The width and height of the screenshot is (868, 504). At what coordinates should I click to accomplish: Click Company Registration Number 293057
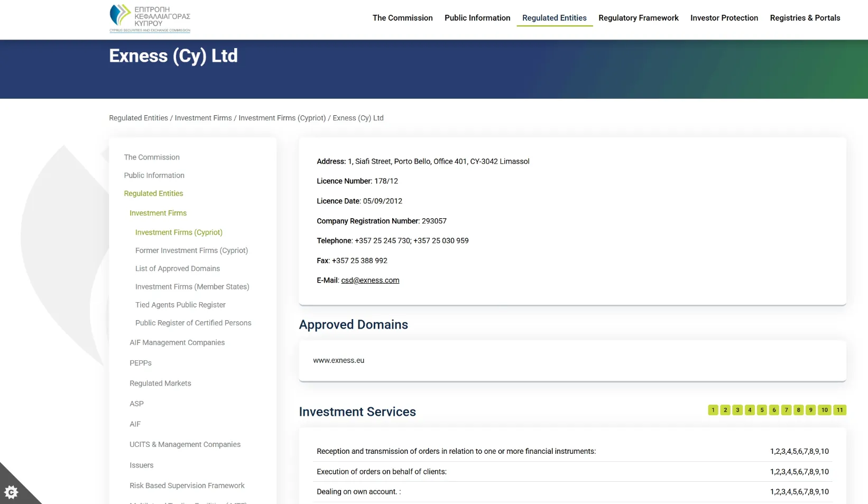pyautogui.click(x=382, y=221)
